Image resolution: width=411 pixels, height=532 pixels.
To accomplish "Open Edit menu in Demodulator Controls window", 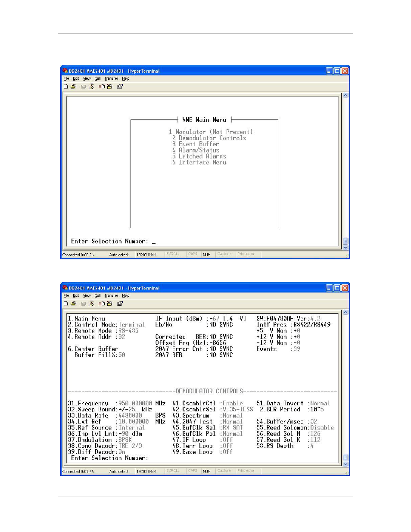I will [x=76, y=296].
